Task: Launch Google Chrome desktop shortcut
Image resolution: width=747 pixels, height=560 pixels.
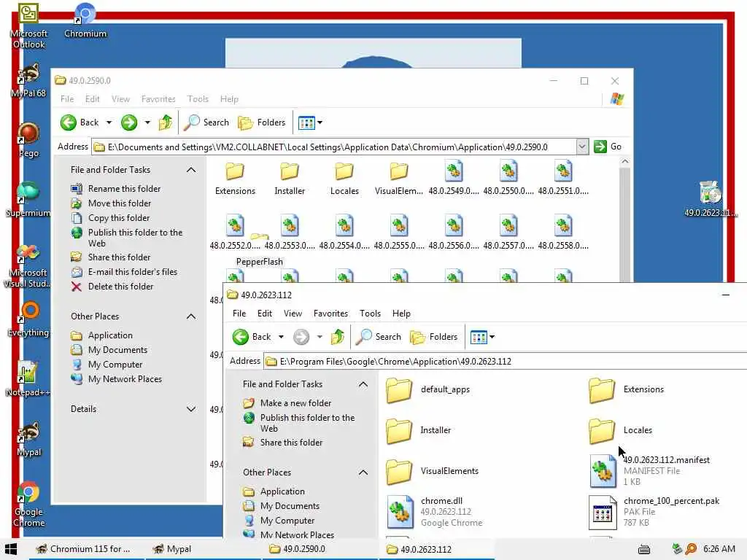Action: tap(28, 504)
